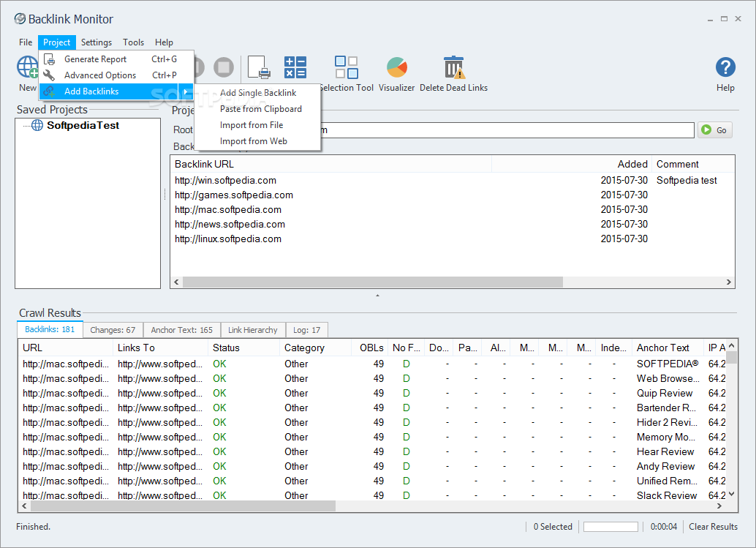The image size is (756, 548).
Task: Choose Add Single Backlink
Action: coord(258,93)
